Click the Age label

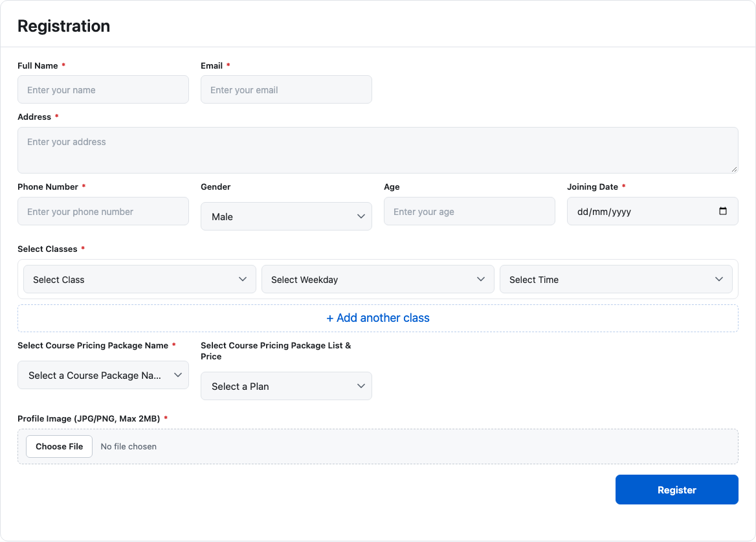click(392, 186)
